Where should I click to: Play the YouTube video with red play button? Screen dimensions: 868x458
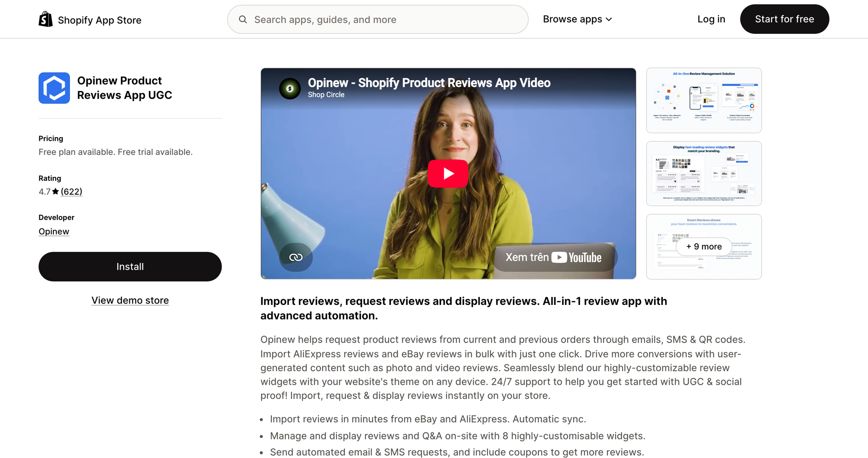tap(448, 173)
